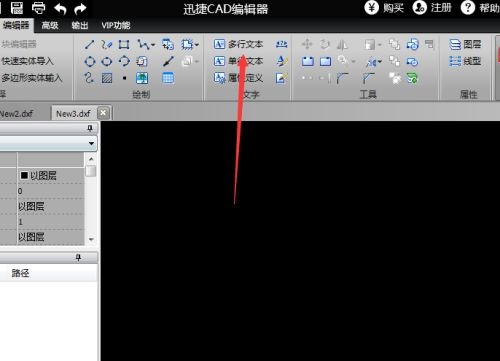Screen dimensions: 500x361
Task: Click the 属性定义 attribute definition button
Action: [238, 78]
